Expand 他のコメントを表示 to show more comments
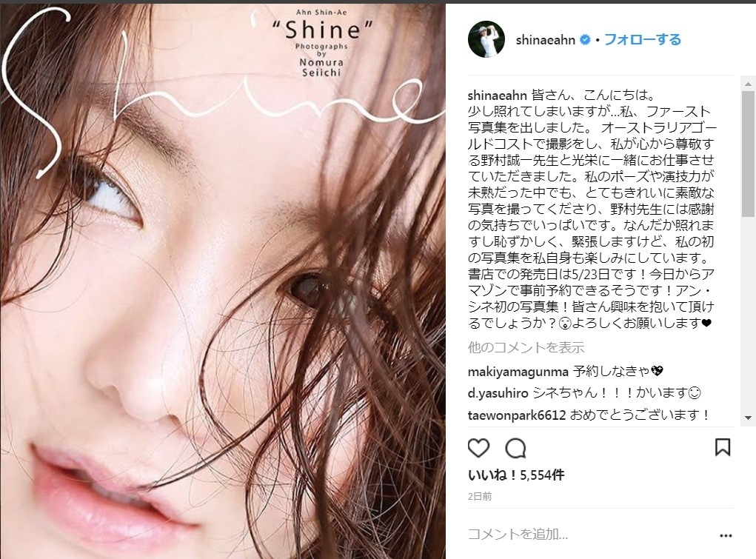The width and height of the screenshot is (756, 559). [526, 347]
